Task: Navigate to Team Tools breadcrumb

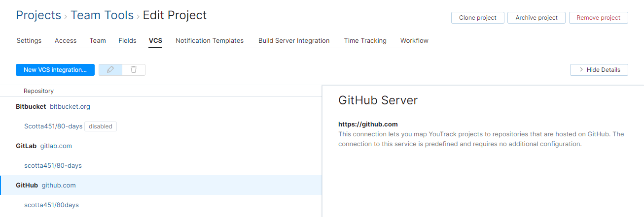Action: (x=102, y=15)
